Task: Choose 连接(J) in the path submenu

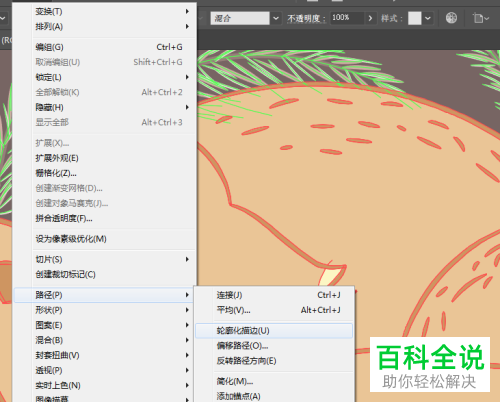Action: point(274,295)
